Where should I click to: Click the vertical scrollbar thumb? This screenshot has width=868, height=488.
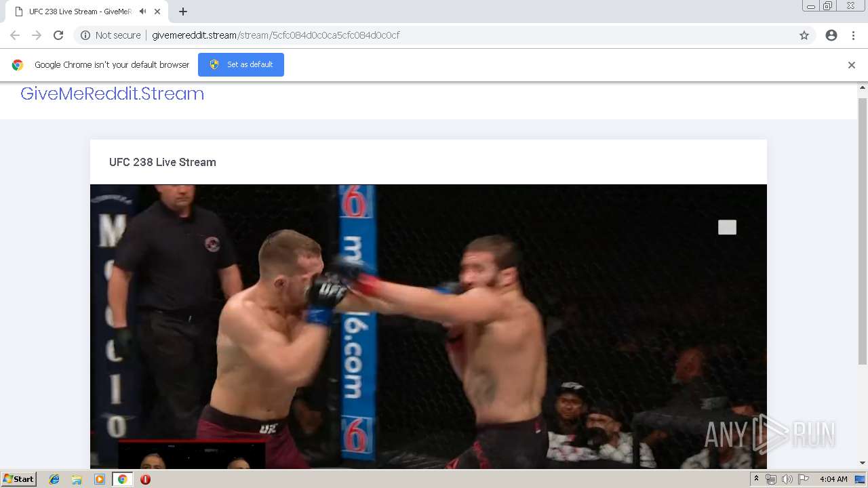tap(863, 230)
